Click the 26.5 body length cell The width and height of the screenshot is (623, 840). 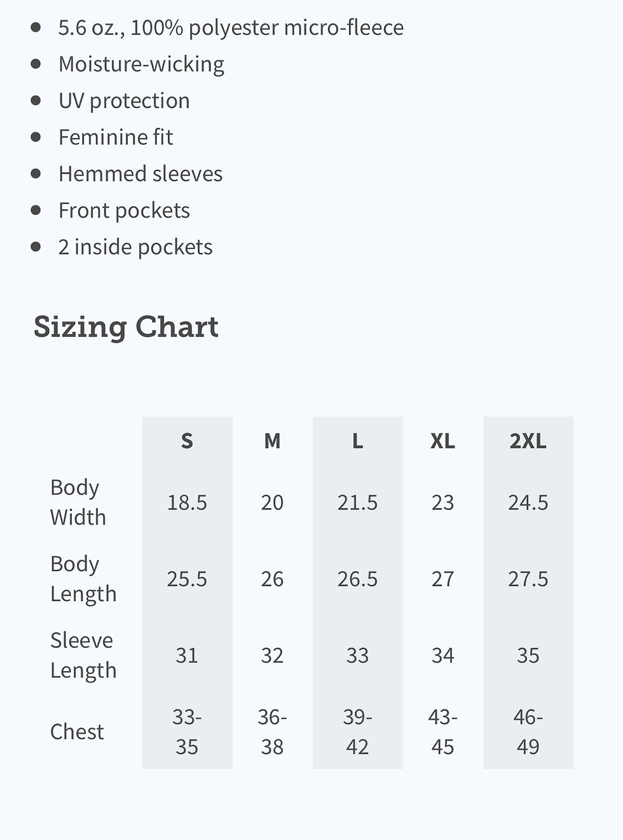tap(357, 579)
